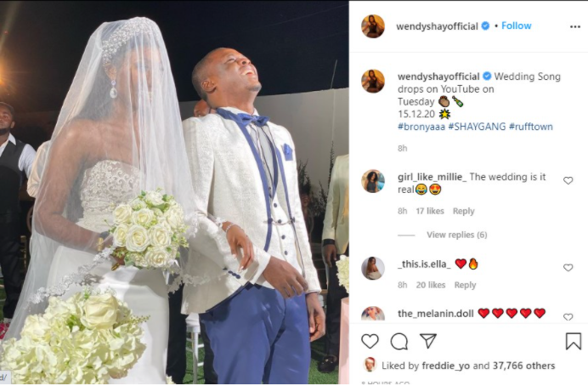Open freddie_yo liker profile
The width and height of the screenshot is (588, 386).
click(x=445, y=366)
